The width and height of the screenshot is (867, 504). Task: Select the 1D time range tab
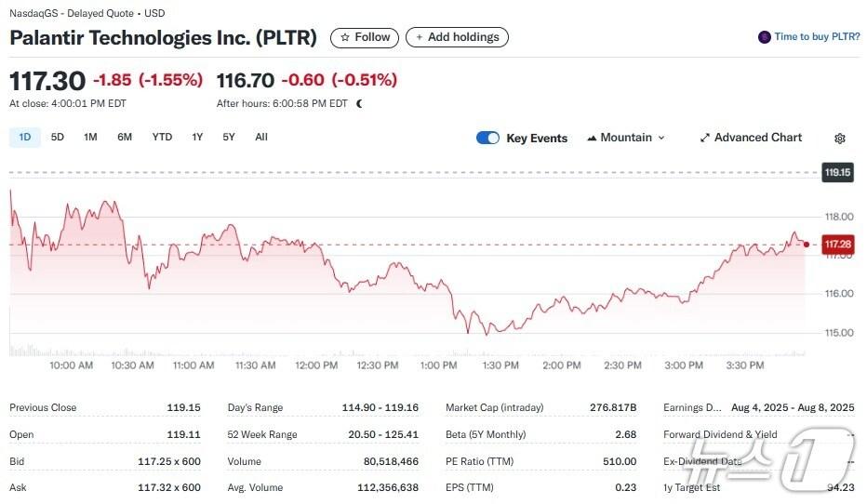point(25,137)
